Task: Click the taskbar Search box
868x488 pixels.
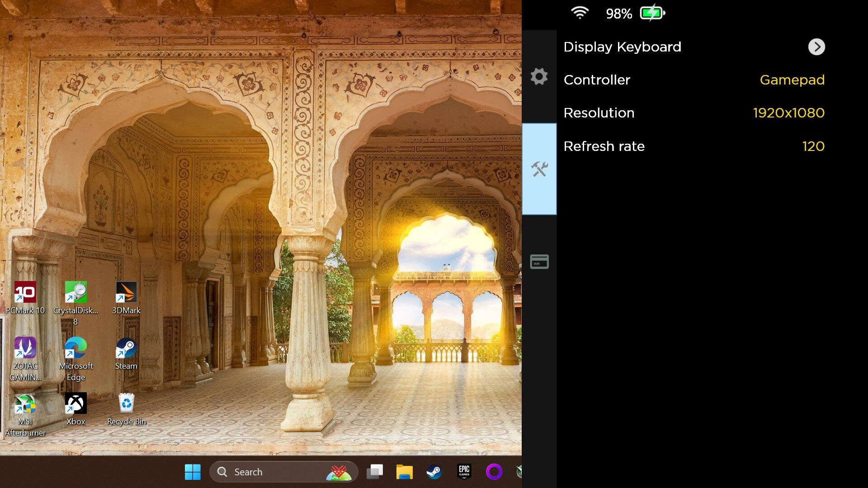Action: pyautogui.click(x=284, y=472)
